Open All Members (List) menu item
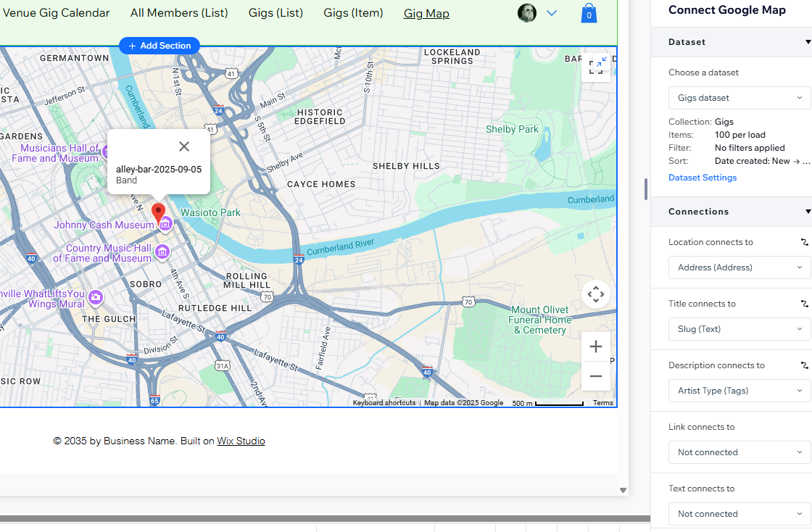The width and height of the screenshot is (812, 532). coord(179,13)
